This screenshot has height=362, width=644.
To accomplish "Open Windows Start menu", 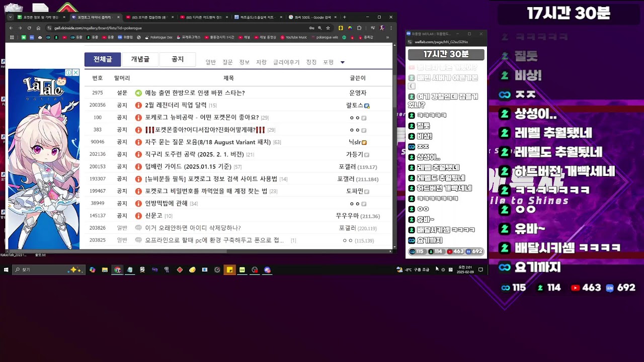I will tap(6, 270).
